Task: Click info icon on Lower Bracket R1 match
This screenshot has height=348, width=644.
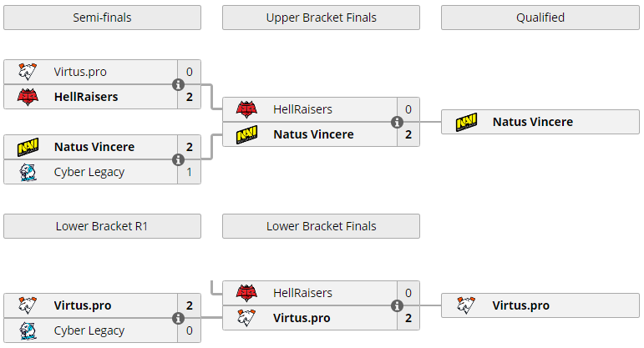Action: pyautogui.click(x=178, y=318)
